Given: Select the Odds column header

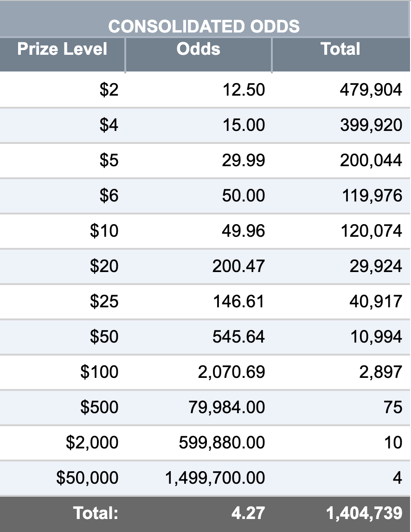Looking at the screenshot, I should [x=199, y=49].
